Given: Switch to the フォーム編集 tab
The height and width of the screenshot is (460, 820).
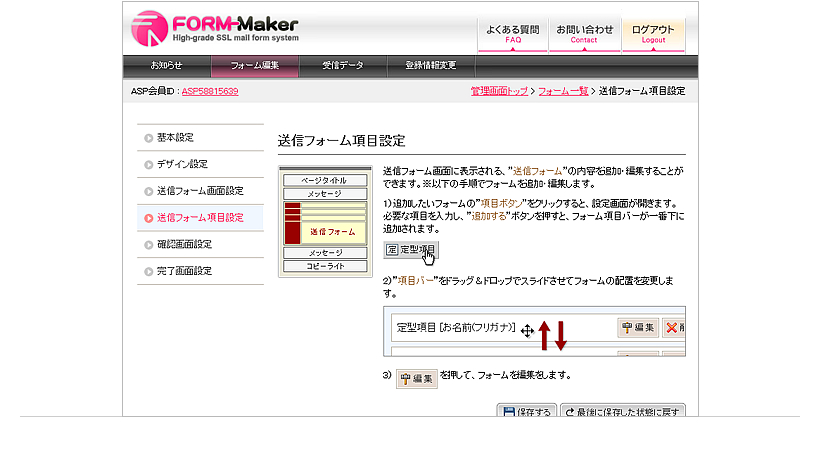Looking at the screenshot, I should (x=255, y=65).
